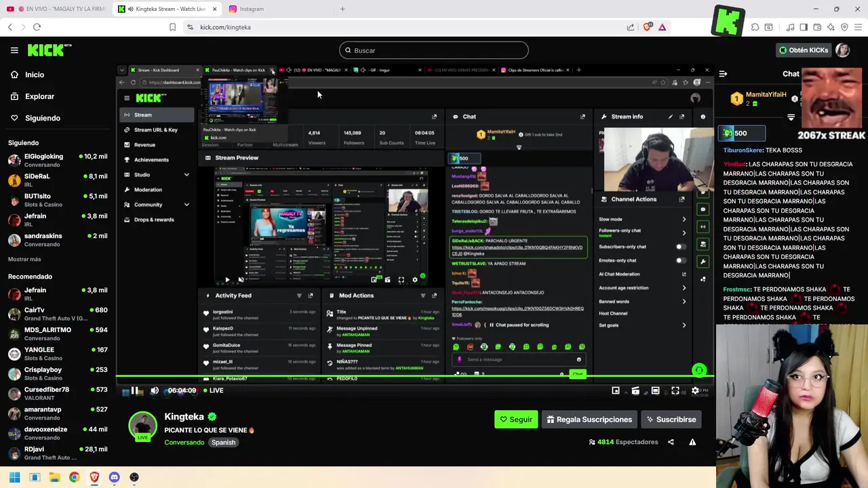The image size is (868, 488).
Task: Click the Kingteka channel avatar
Action: tap(142, 426)
